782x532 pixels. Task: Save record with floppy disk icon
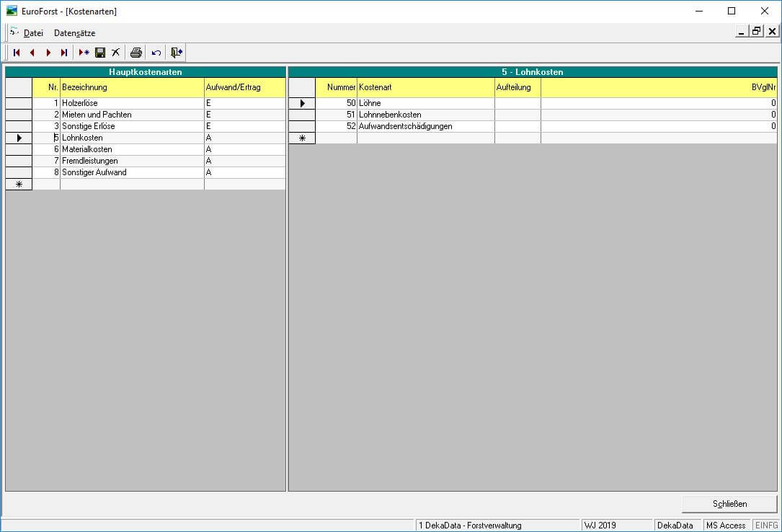(x=100, y=53)
